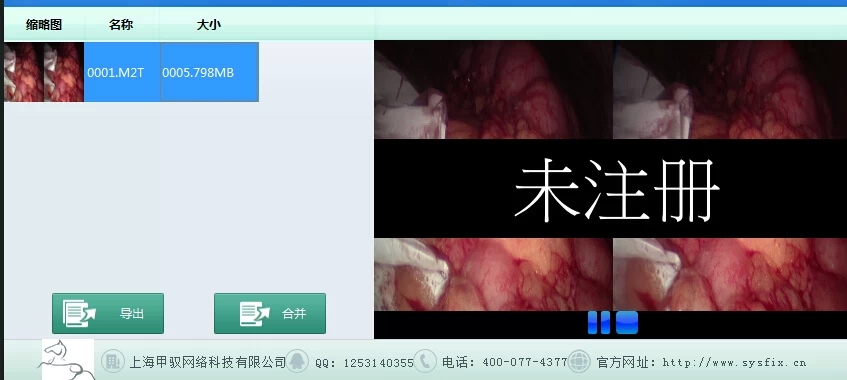Click the company building icon

112,361
